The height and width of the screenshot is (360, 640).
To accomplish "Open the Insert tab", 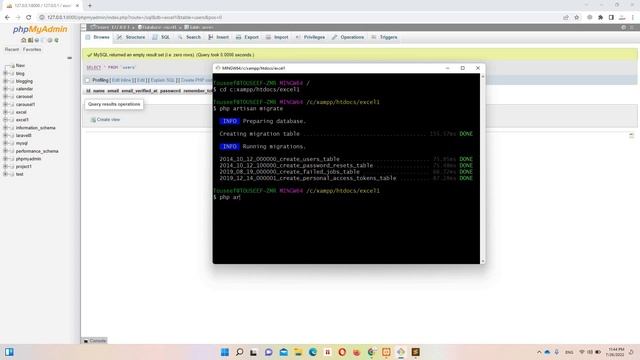I will point(219,37).
